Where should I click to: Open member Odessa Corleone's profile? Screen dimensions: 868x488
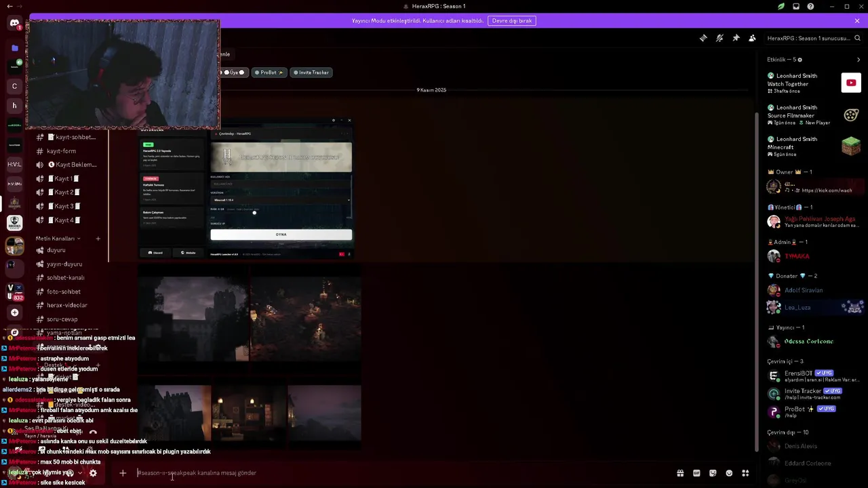point(814,342)
